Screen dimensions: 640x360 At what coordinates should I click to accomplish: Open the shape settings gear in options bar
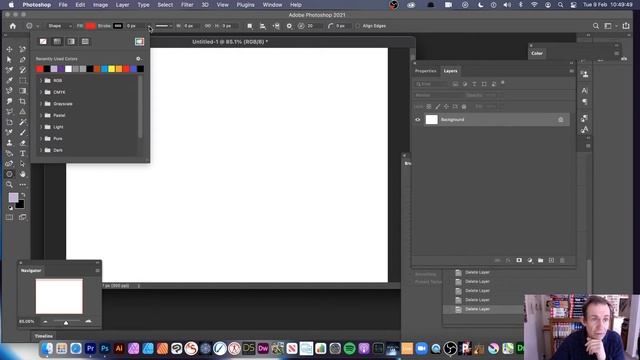click(x=289, y=26)
